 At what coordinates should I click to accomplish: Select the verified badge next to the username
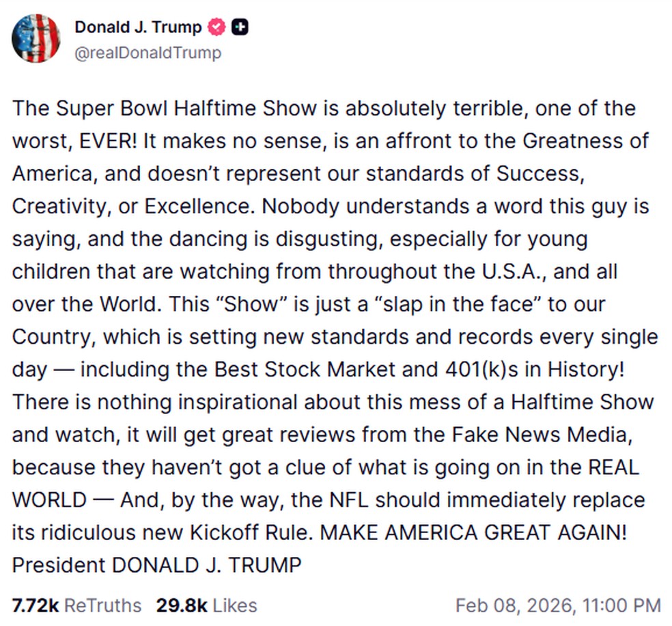[x=215, y=27]
